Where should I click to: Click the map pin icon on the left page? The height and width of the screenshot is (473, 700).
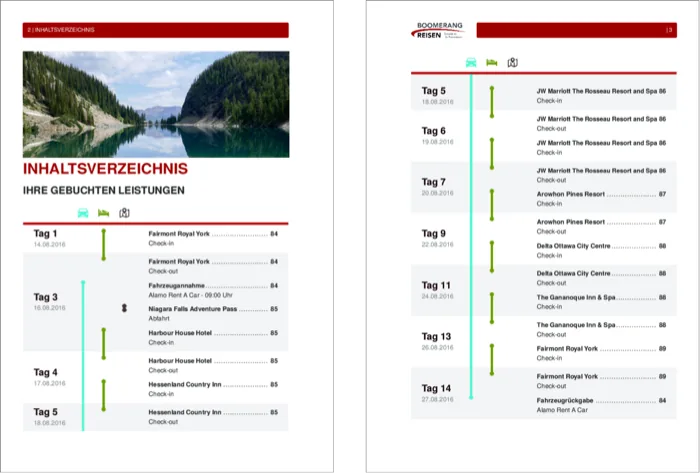125,212
